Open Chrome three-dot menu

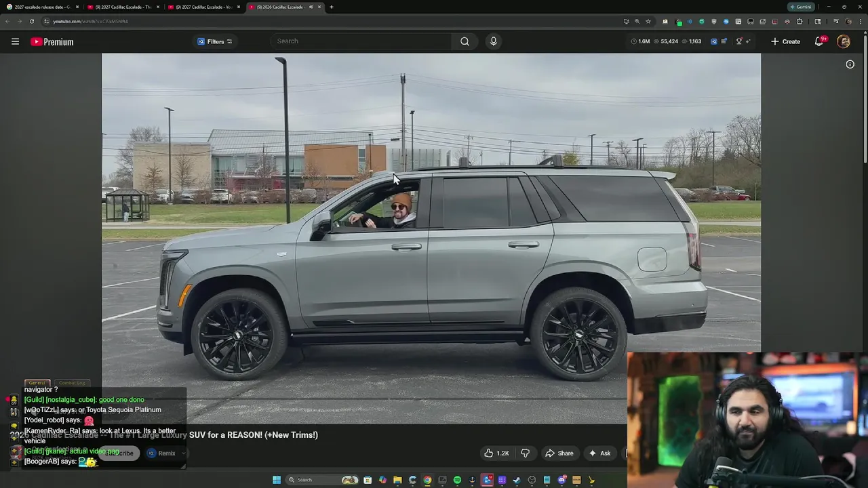click(861, 21)
